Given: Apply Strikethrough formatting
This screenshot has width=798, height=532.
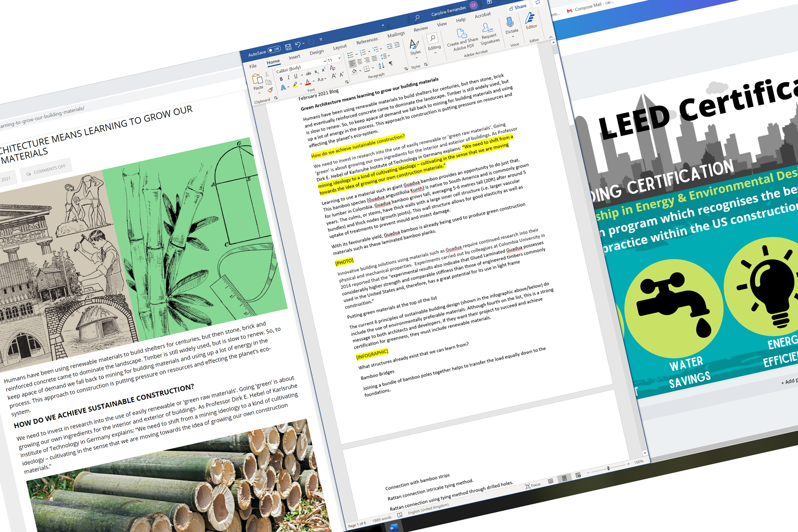Looking at the screenshot, I should pos(308,73).
